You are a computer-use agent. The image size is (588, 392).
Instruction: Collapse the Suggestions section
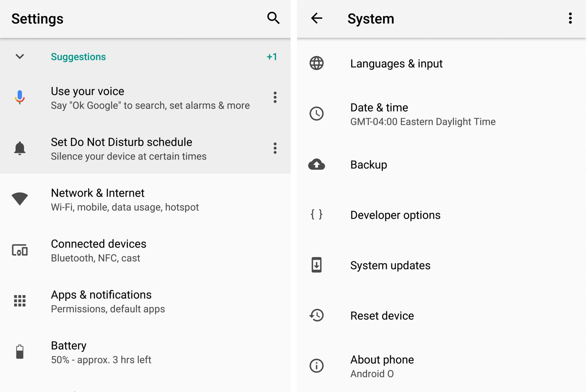19,57
